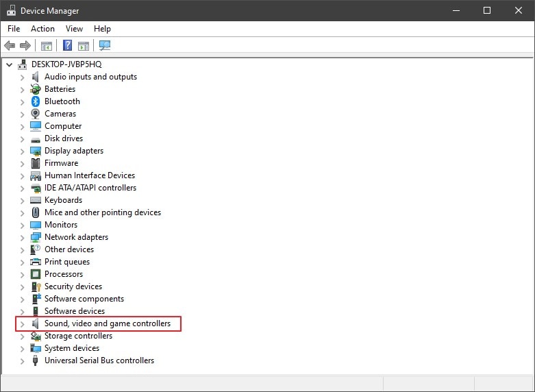Select the Bluetooth label

[62, 101]
